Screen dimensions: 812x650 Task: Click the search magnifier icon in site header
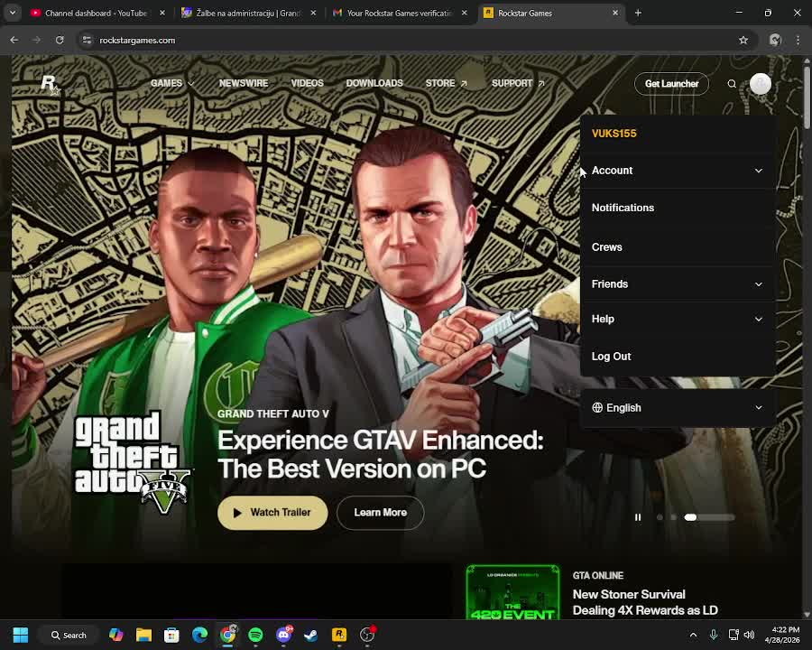(732, 84)
